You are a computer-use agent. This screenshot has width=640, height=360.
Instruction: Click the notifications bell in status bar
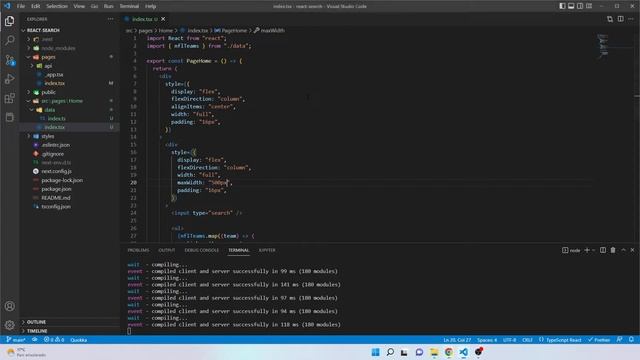[x=631, y=340]
